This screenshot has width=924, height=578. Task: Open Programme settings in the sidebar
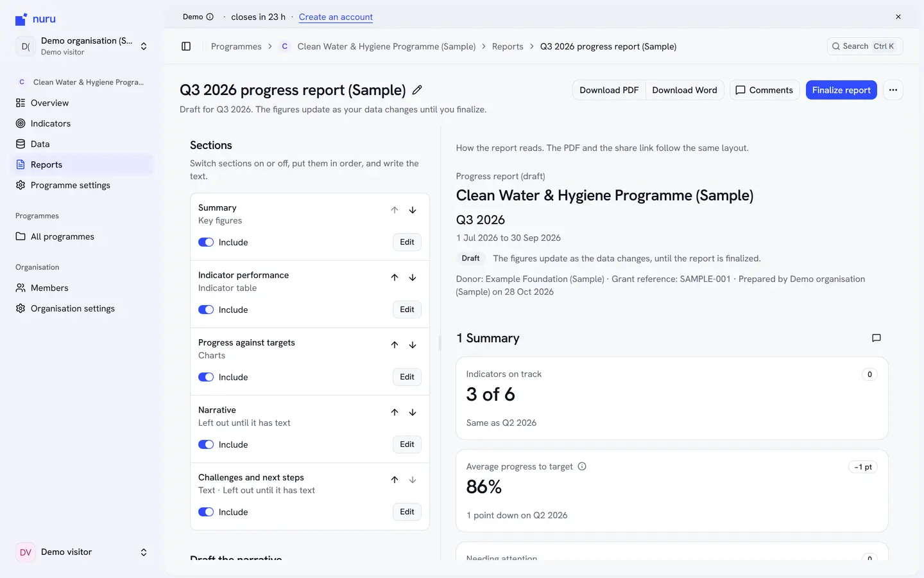pos(82,185)
